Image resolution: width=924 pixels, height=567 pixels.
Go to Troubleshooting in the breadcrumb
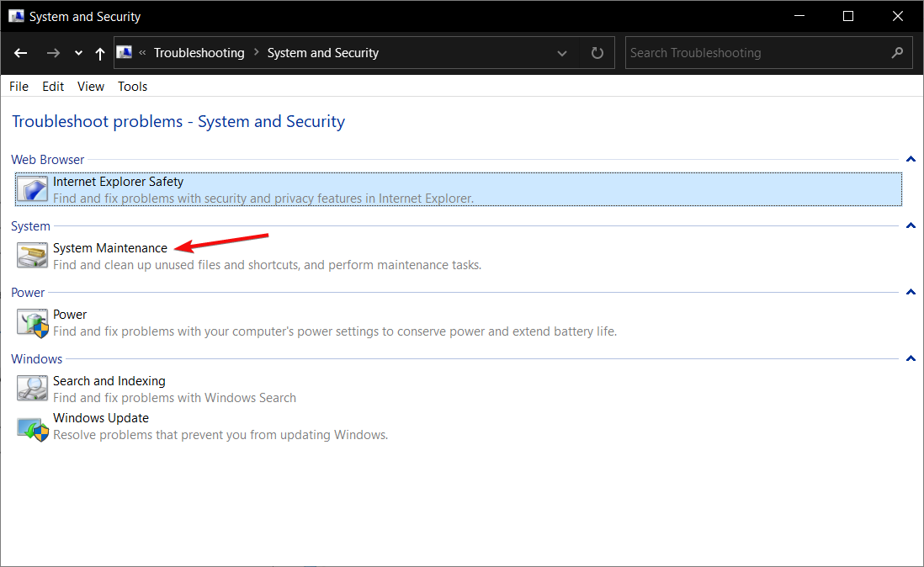(199, 53)
